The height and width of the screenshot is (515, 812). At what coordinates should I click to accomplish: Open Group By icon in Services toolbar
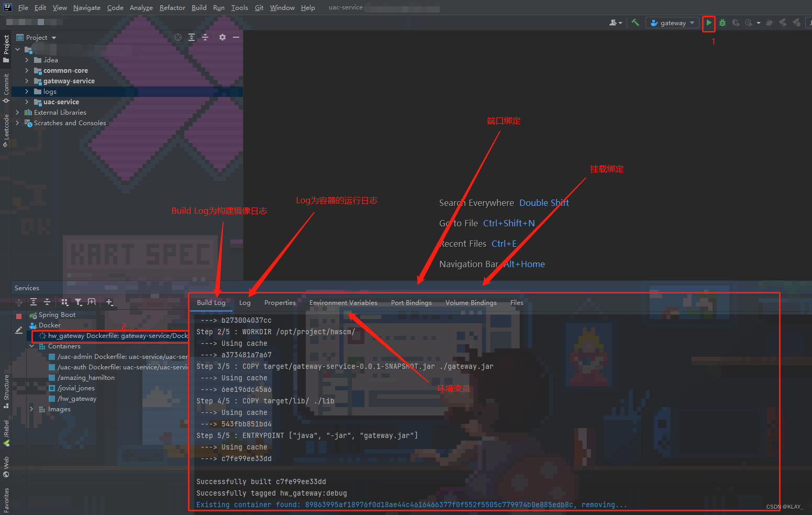click(65, 302)
